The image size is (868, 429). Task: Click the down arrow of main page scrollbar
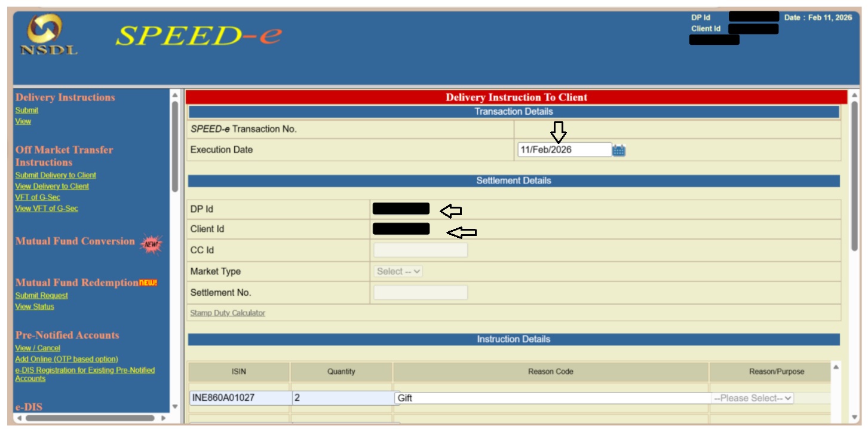(854, 417)
